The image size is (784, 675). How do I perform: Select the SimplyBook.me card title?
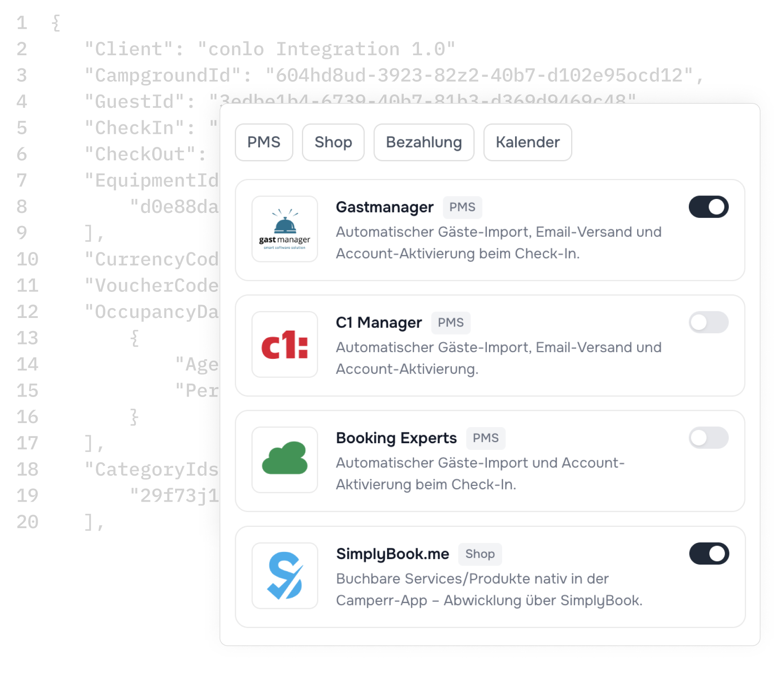(x=393, y=554)
